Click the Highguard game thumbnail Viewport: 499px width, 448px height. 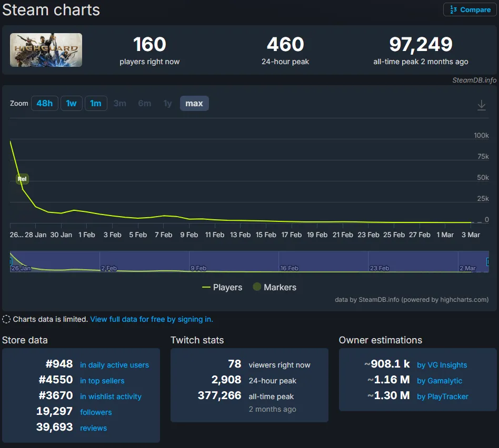46,50
